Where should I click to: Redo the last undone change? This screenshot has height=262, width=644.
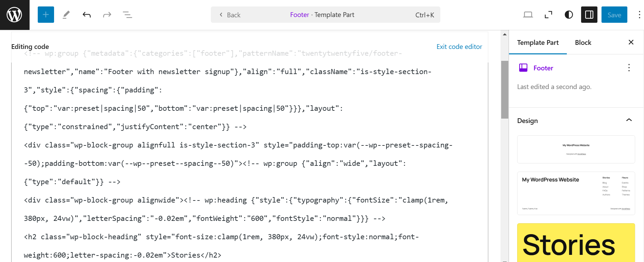(107, 15)
